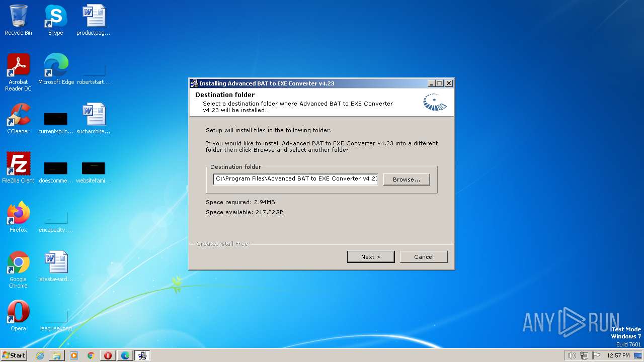Launch Acrobat Reader DC shortcut
Screen dimensions: 644x362
(x=18, y=72)
